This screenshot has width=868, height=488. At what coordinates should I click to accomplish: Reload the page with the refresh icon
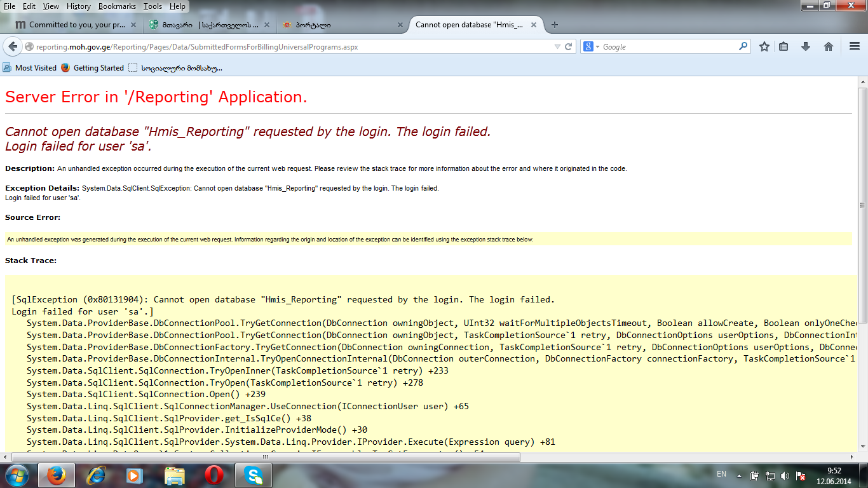pyautogui.click(x=569, y=46)
